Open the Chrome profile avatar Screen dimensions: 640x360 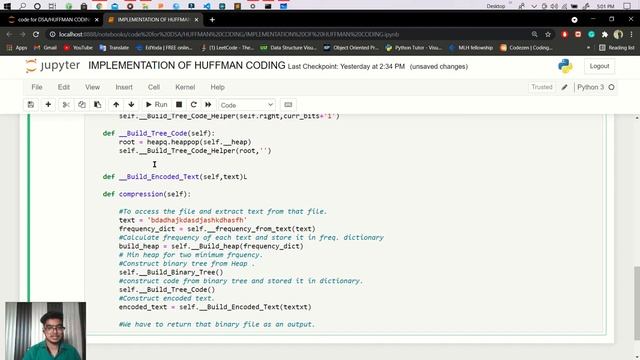pyautogui.click(x=618, y=34)
